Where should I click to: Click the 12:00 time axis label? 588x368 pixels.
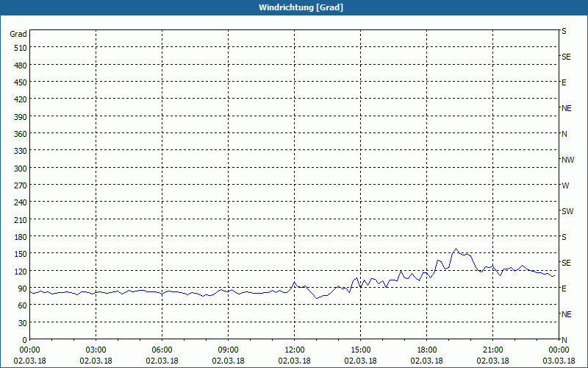tap(295, 350)
